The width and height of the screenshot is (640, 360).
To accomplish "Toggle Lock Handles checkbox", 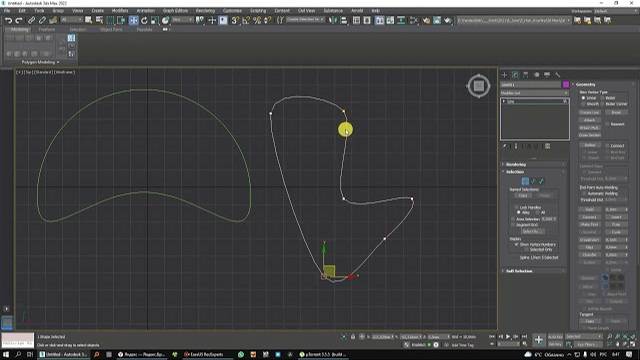I will (517, 207).
